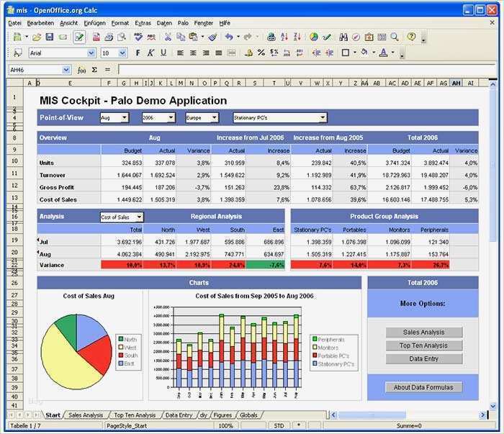This screenshot has height=434, width=504.
Task: Open the Europe region dropdown
Action: pos(214,117)
